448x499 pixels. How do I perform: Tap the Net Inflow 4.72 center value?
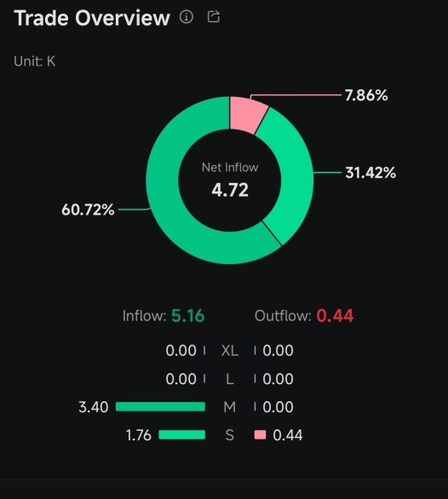pyautogui.click(x=230, y=190)
